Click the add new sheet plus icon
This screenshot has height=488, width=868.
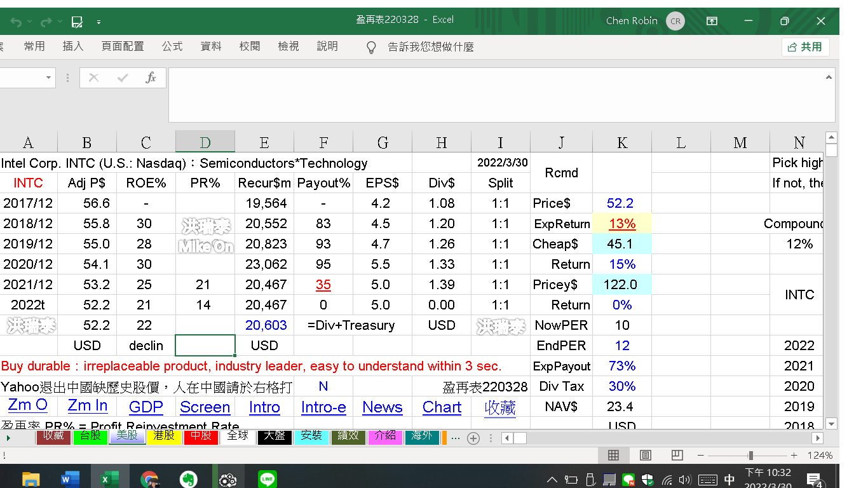tap(473, 438)
